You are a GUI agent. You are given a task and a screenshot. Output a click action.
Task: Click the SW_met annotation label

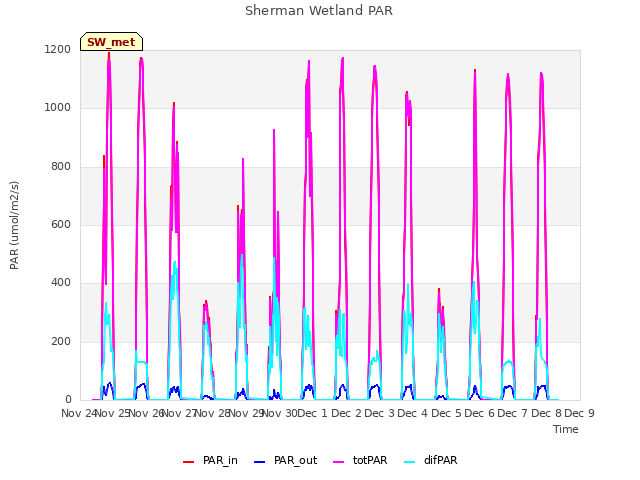click(x=111, y=42)
